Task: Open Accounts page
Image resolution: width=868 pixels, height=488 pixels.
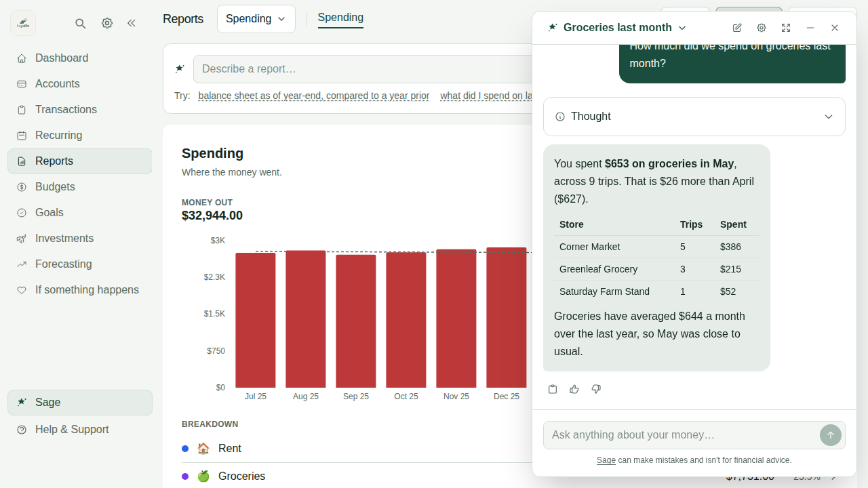Action: point(80,84)
